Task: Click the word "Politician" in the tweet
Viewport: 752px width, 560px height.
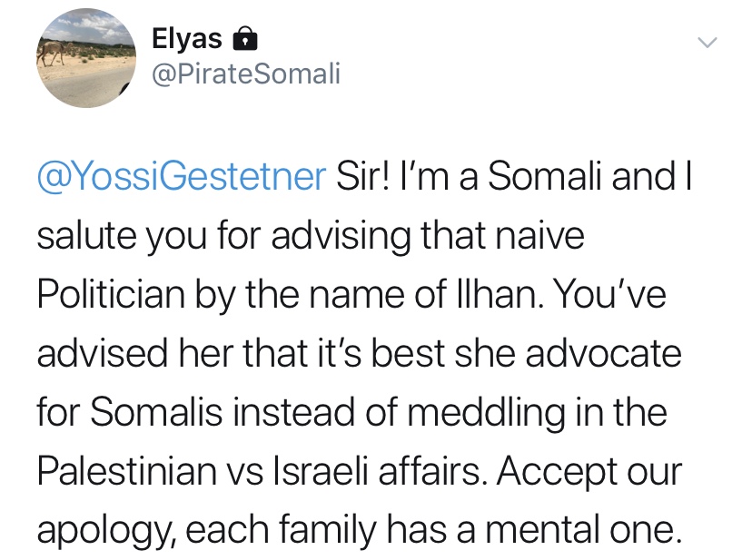Action: [111, 293]
